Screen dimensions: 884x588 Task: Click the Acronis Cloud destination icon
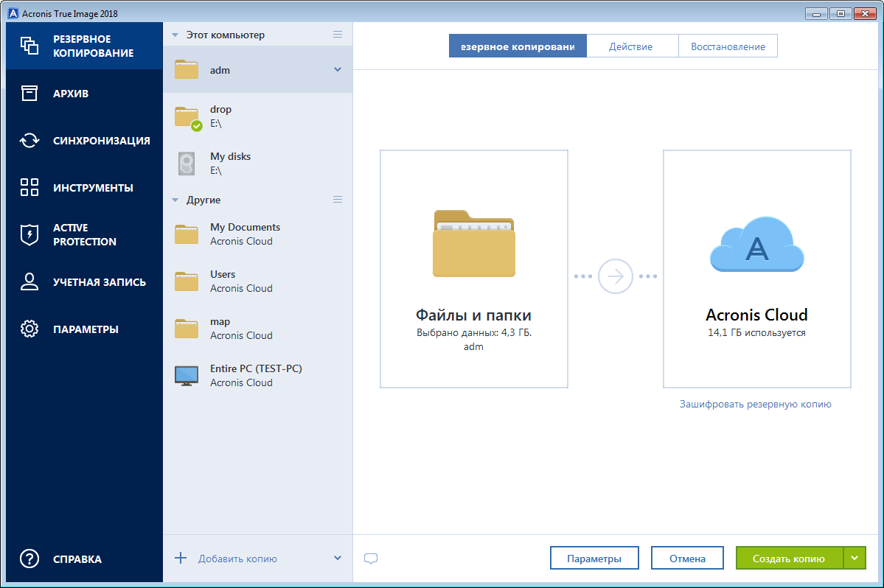point(756,245)
